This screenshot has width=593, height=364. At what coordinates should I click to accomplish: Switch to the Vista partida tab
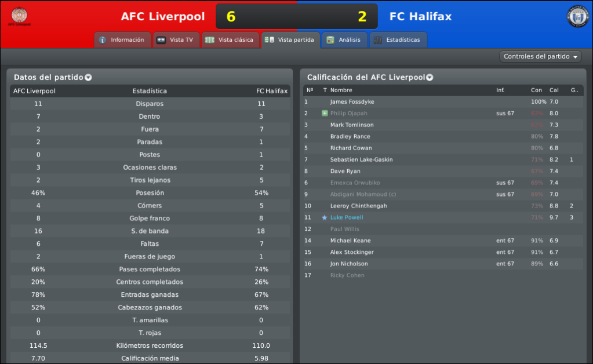290,40
